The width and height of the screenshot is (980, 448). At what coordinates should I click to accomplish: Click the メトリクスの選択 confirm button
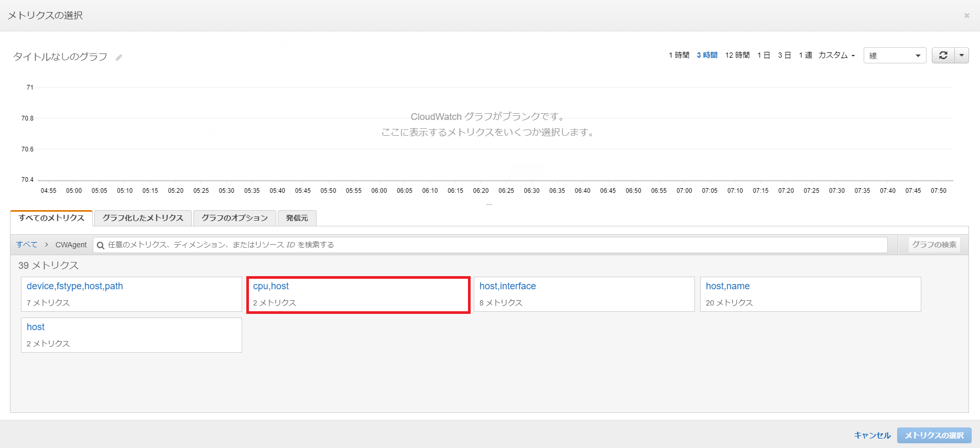point(934,435)
